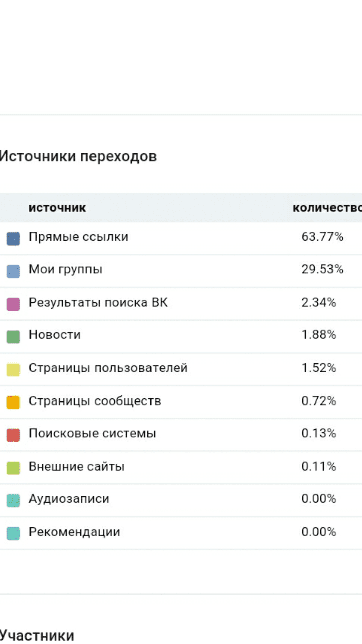This screenshot has width=362, height=644.
Task: Click the количество column header
Action: (x=327, y=208)
